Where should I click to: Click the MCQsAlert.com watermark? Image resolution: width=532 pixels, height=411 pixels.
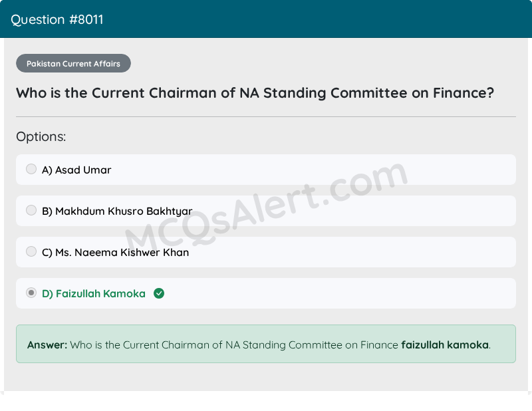pyautogui.click(x=267, y=207)
